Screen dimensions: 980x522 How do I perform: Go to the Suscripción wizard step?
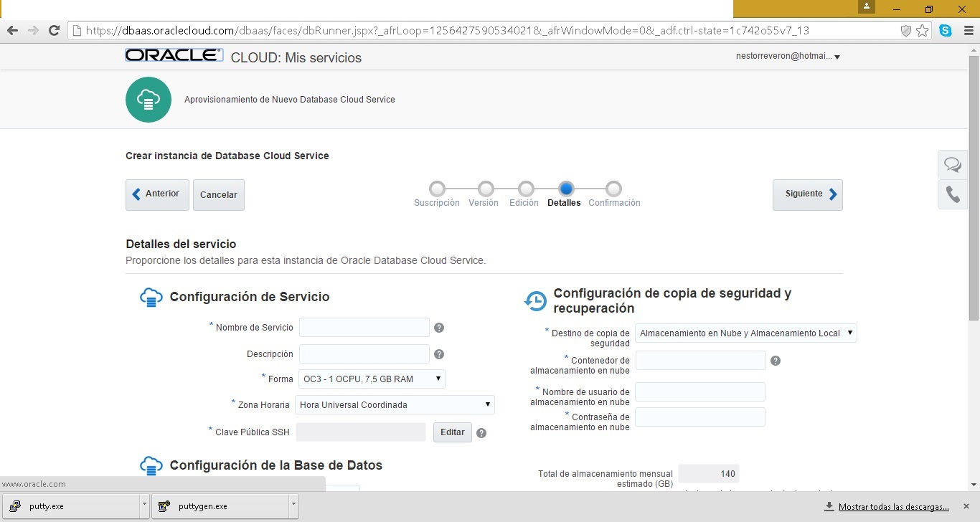tap(437, 189)
